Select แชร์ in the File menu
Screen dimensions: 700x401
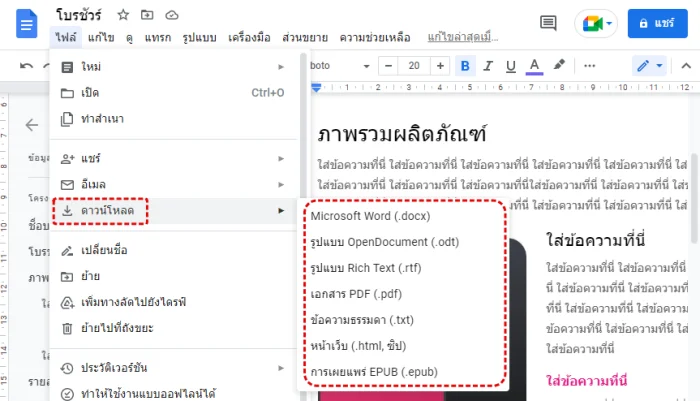click(173, 159)
